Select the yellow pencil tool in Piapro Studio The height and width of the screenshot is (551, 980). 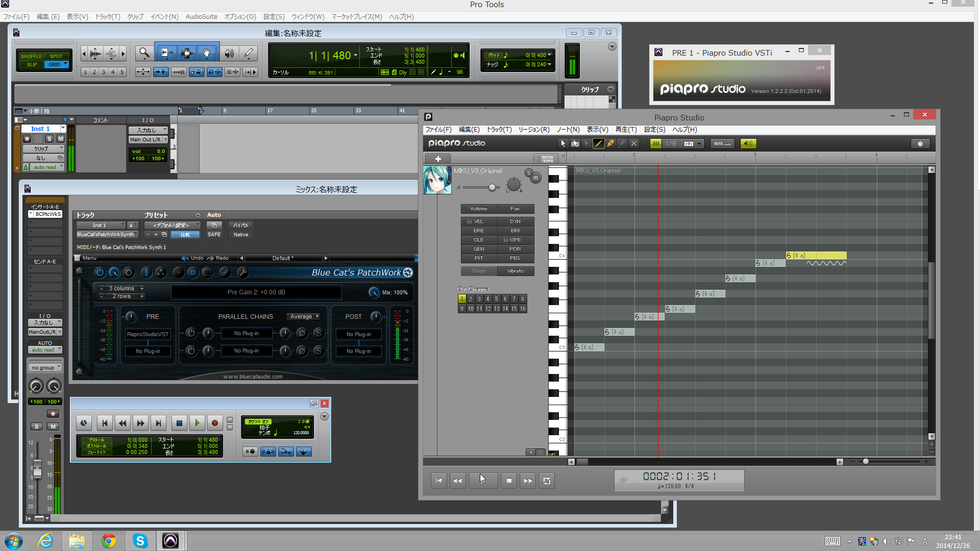(x=610, y=144)
